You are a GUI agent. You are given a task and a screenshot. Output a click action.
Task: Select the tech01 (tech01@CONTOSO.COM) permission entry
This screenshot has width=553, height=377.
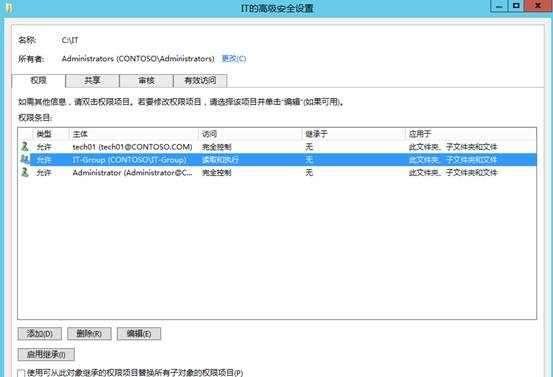(x=277, y=147)
